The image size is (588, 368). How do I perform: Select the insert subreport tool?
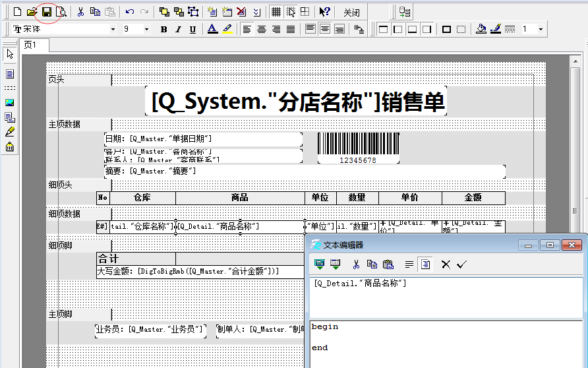click(10, 117)
